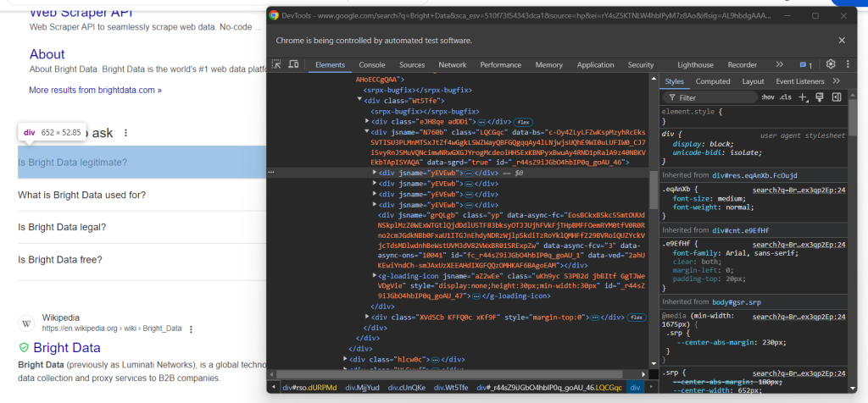Image resolution: width=868 pixels, height=403 pixels.
Task: Click the issues counter message icon
Action: tap(805, 64)
